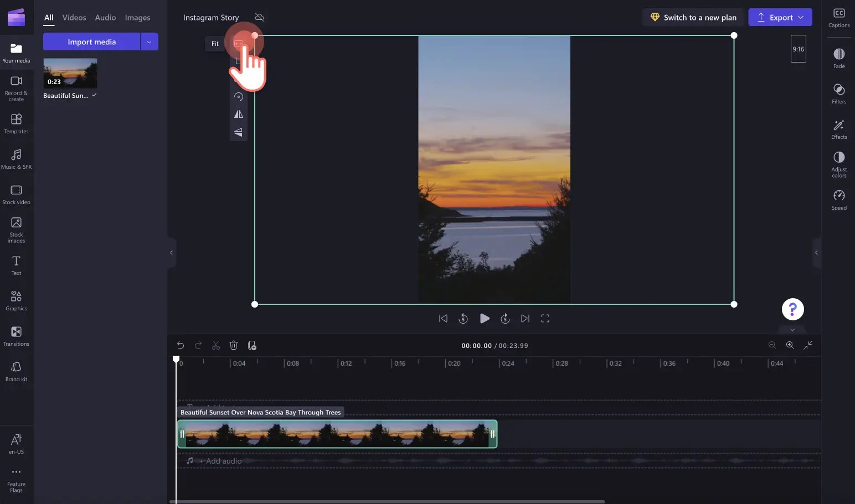
Task: Open the Stock video library
Action: coord(16,195)
